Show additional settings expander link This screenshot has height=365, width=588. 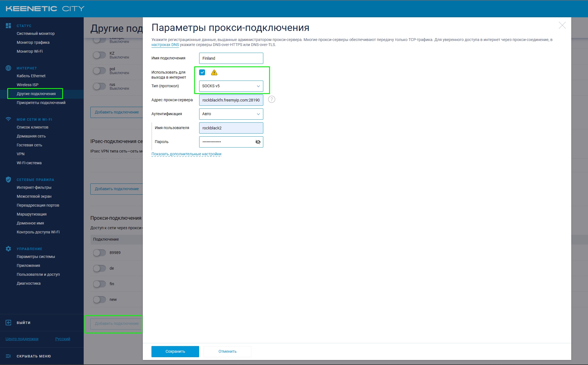(186, 154)
